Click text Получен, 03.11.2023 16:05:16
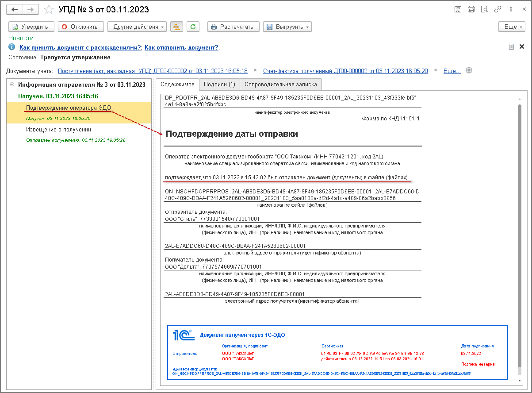 tap(58, 96)
